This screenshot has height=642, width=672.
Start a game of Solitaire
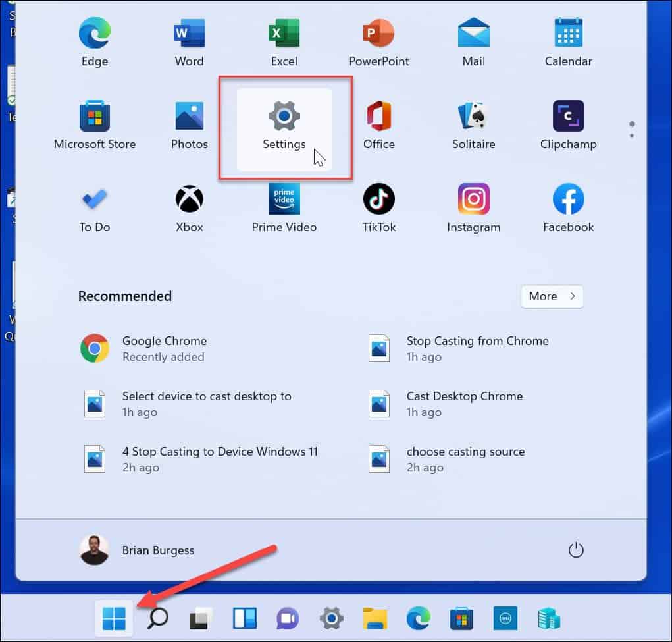pyautogui.click(x=473, y=124)
